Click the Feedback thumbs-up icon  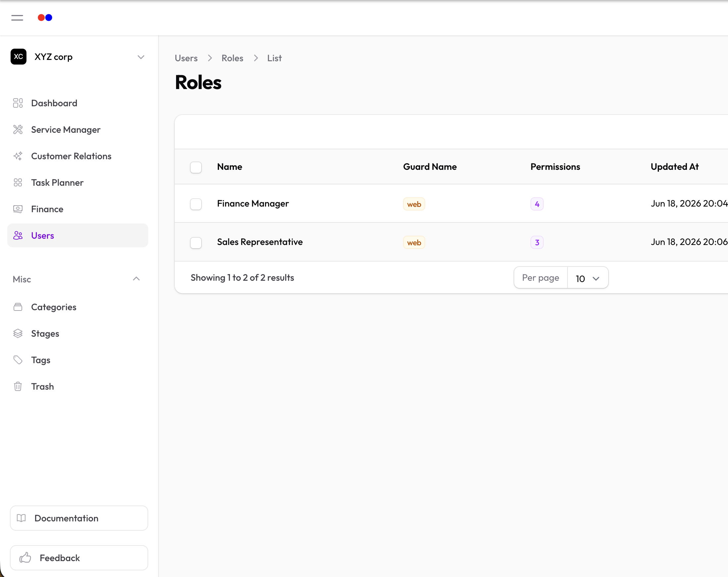tap(25, 558)
